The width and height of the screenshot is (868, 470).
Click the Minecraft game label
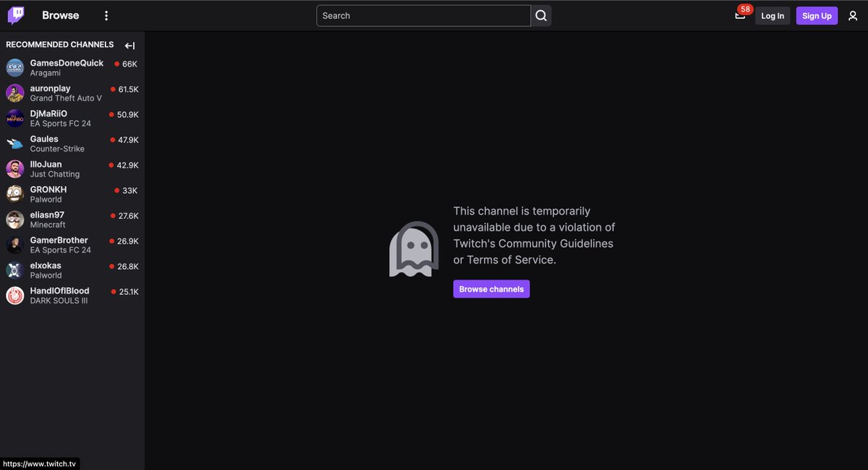click(48, 225)
